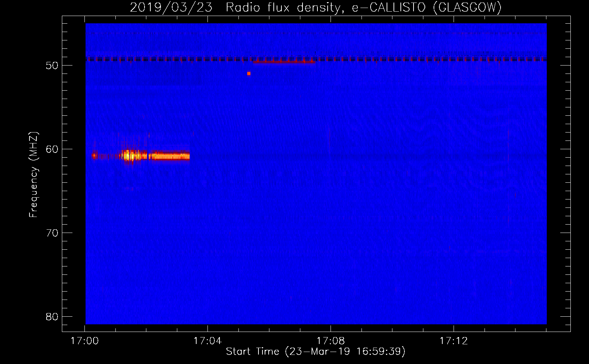Viewport: 589px width, 364px height.
Task: Click the 17:00 time tick label
Action: pos(84,341)
